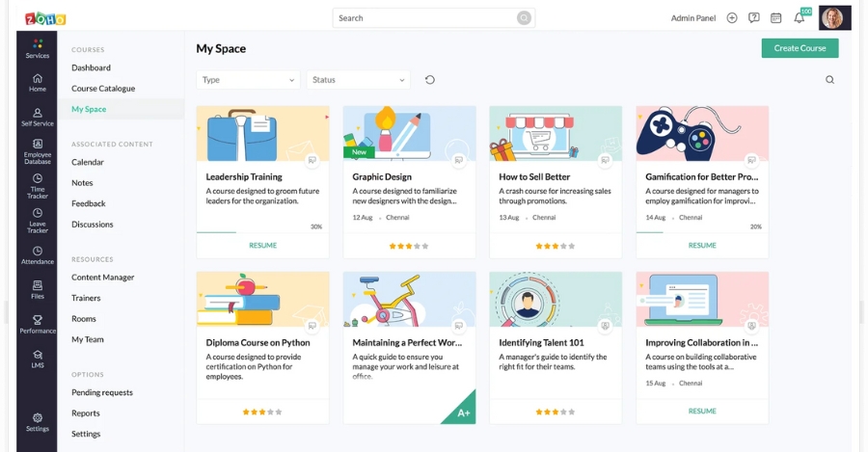Image resolution: width=868 pixels, height=452 pixels.
Task: Rate Graphic Design course with stars
Action: [409, 246]
